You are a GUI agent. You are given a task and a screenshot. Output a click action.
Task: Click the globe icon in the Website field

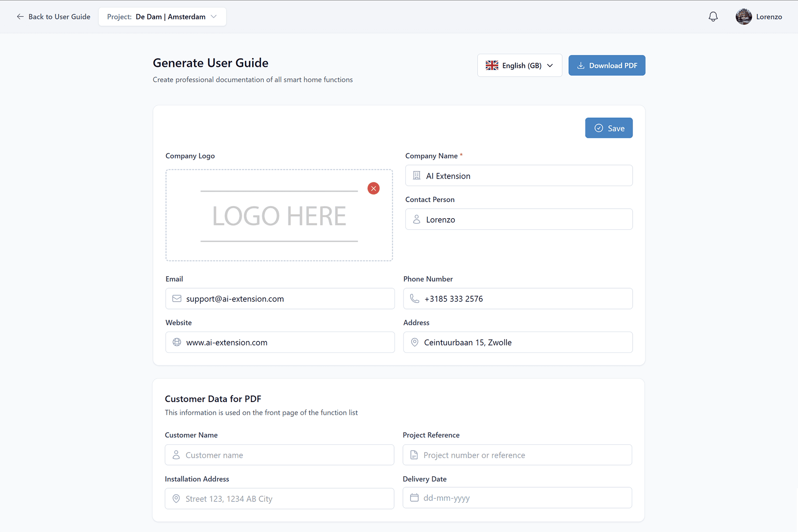(x=177, y=342)
